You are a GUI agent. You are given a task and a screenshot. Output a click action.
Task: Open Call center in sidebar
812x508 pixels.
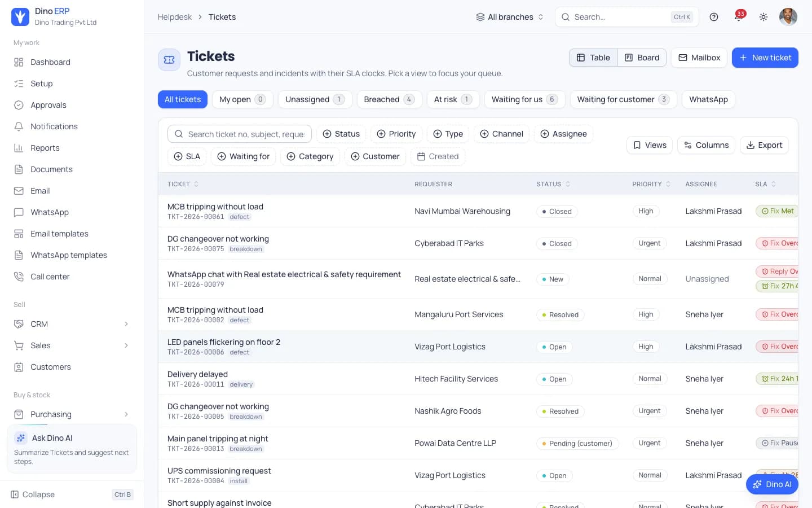72,277
